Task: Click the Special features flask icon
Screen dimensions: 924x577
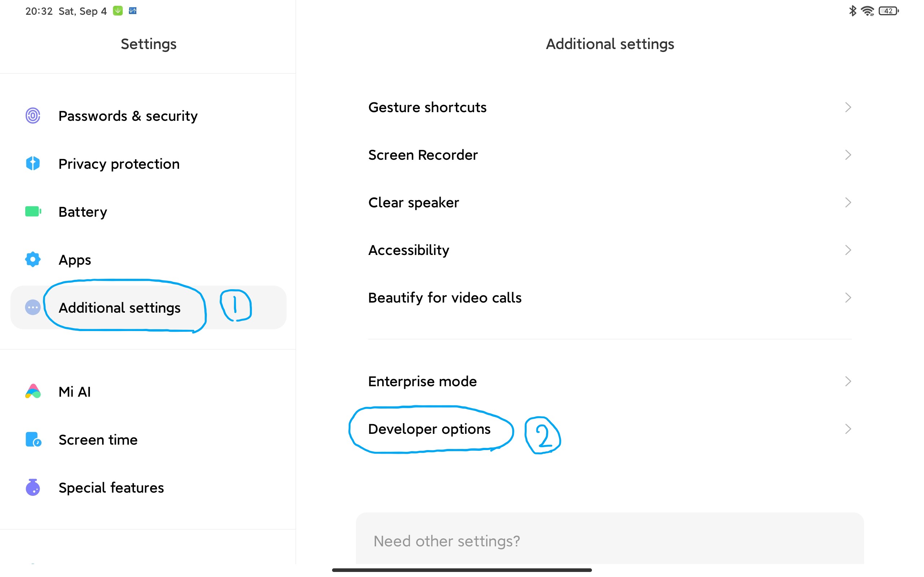Action: click(x=33, y=487)
